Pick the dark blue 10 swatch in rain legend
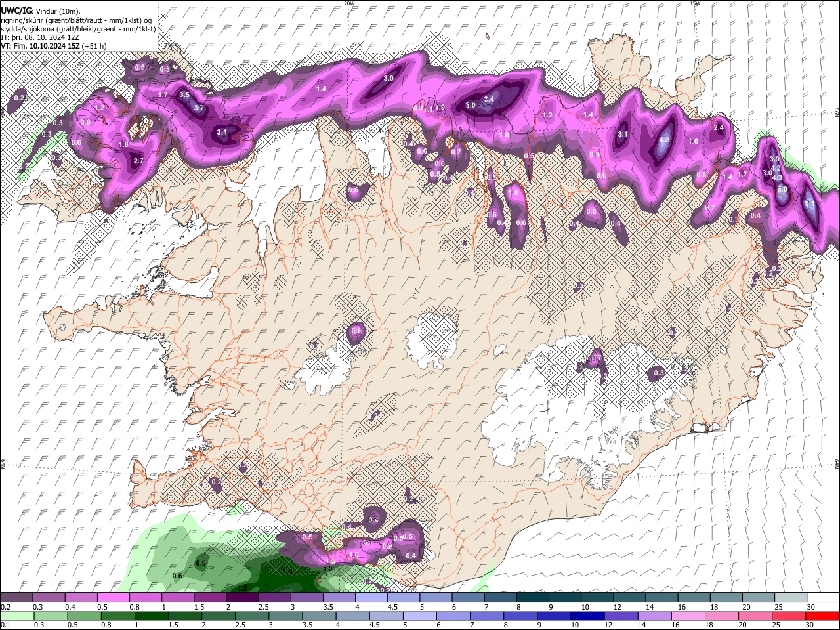This screenshot has width=840, height=630. 586,616
